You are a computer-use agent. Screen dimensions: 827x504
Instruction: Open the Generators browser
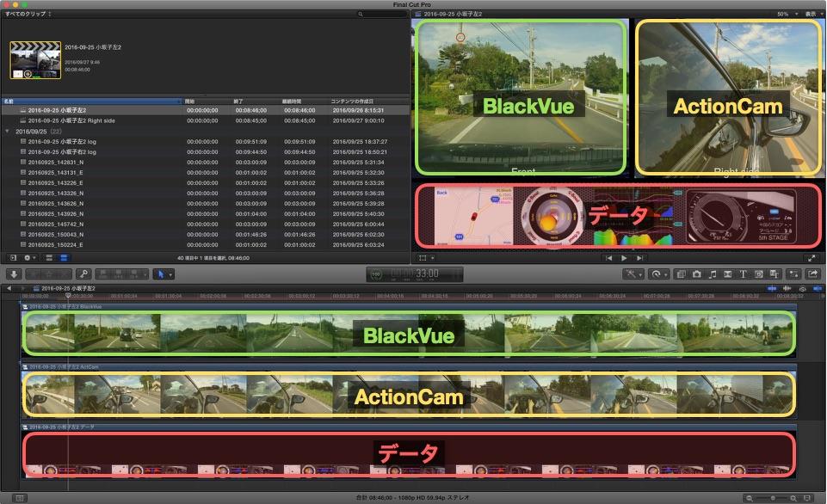click(758, 274)
